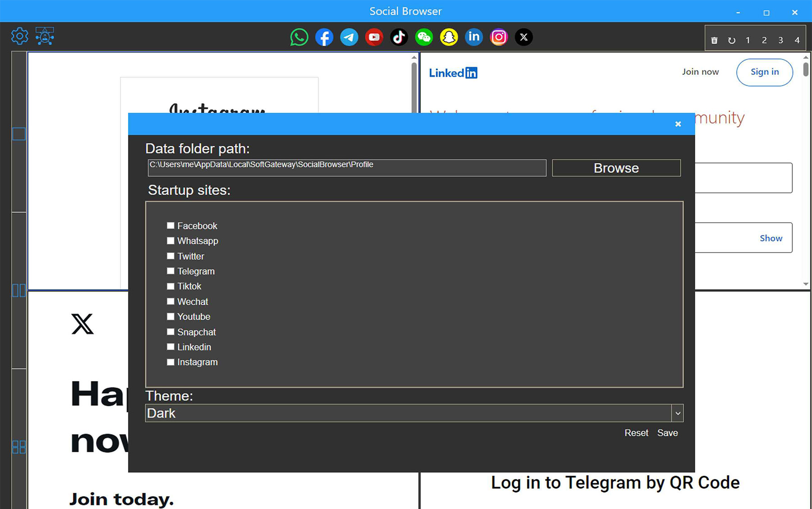Screen dimensions: 812x509
Task: Check the Youtube startup site checkbox
Action: [x=171, y=316]
